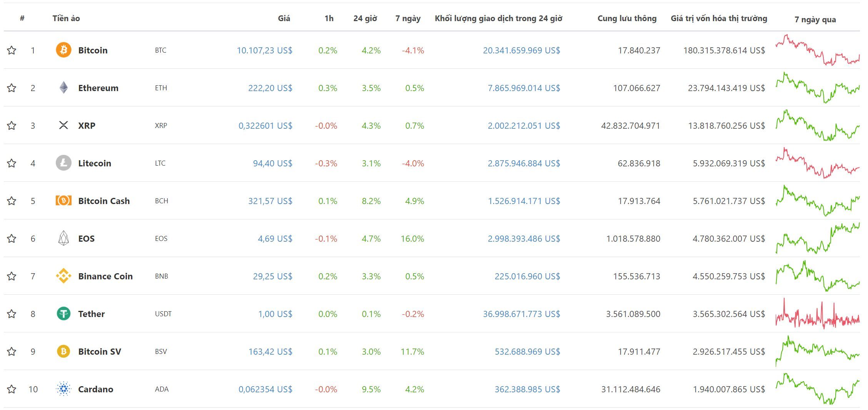Open the EOS coin name link
This screenshot has width=868, height=410.
click(86, 238)
